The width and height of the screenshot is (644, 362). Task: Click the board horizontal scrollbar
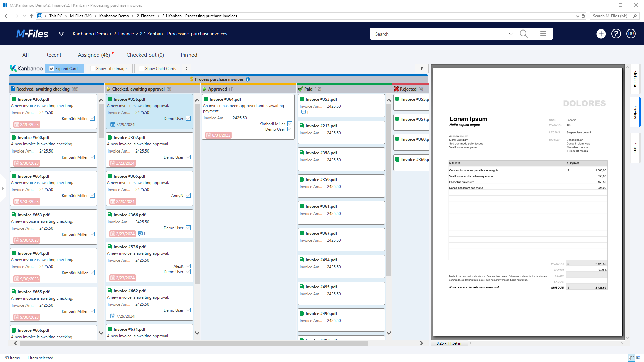pyautogui.click(x=194, y=343)
